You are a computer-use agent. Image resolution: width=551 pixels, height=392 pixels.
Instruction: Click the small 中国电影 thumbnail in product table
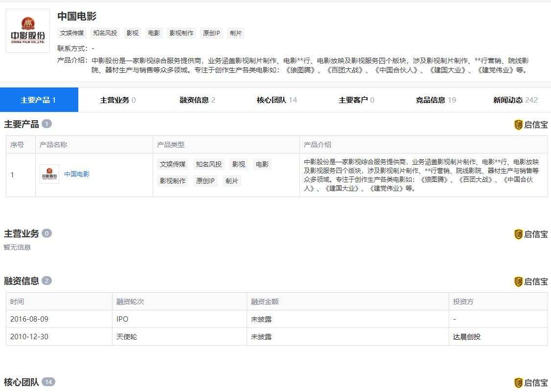(x=49, y=174)
